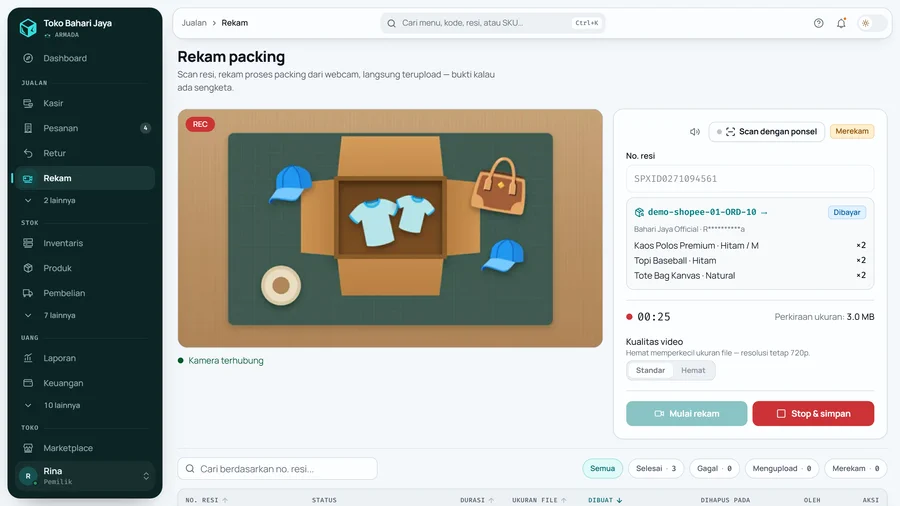Click the No. resi input field
The height and width of the screenshot is (506, 900).
(x=750, y=178)
